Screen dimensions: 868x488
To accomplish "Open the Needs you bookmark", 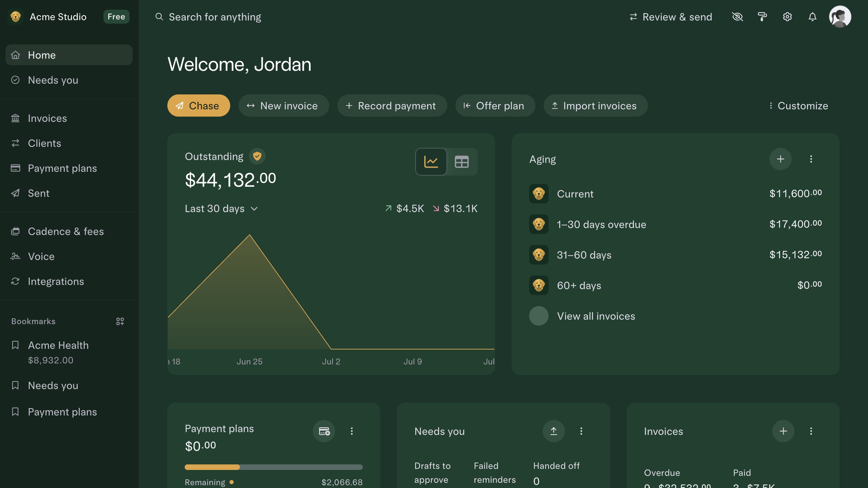I will pos(69,385).
